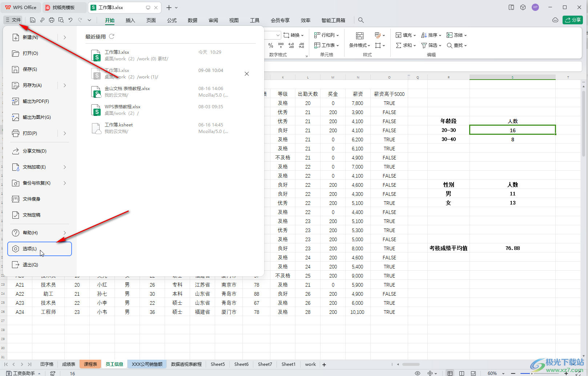This screenshot has height=376, width=588.
Task: Click the percent style number format icon
Action: pyautogui.click(x=270, y=45)
